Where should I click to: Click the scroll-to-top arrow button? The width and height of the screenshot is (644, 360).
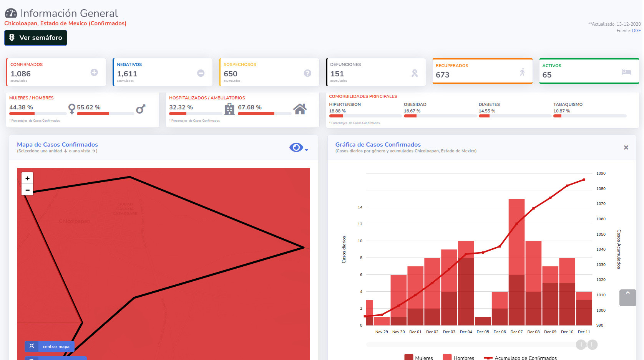628,298
